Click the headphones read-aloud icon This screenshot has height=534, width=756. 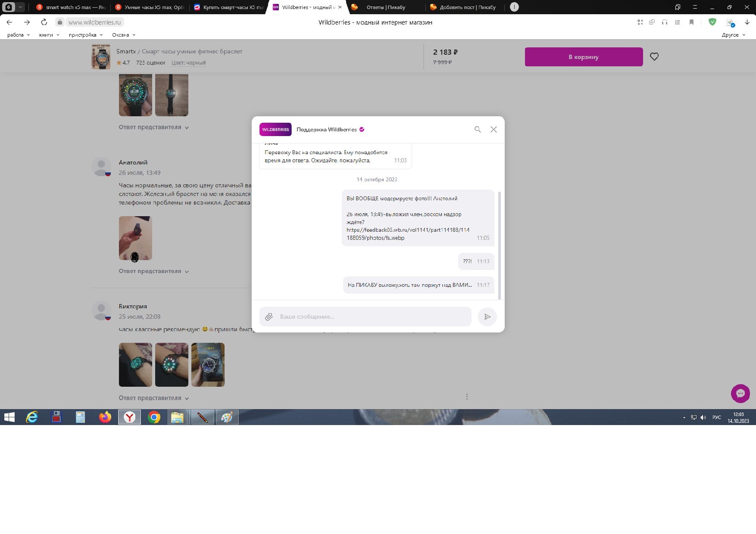pos(665,22)
